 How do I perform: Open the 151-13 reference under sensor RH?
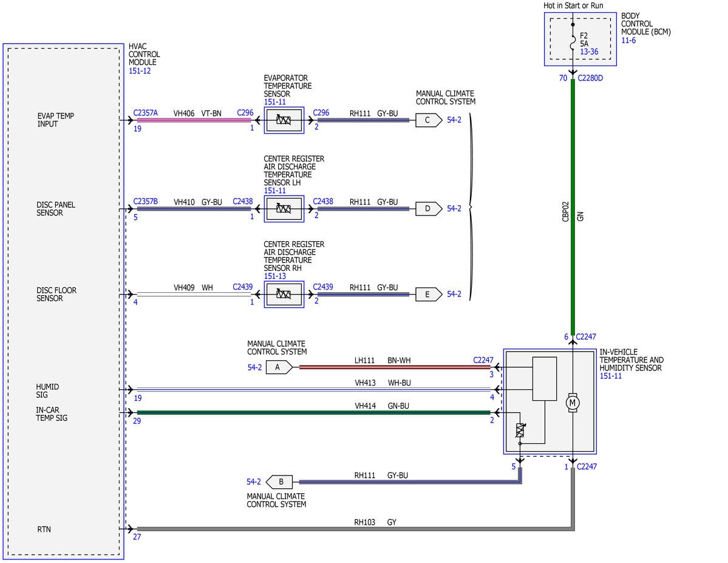pos(275,276)
